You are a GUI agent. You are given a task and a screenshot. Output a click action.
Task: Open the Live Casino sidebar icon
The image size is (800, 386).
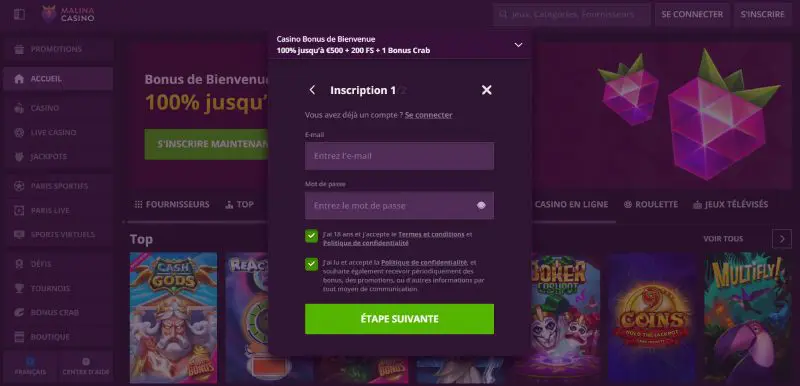(19, 133)
